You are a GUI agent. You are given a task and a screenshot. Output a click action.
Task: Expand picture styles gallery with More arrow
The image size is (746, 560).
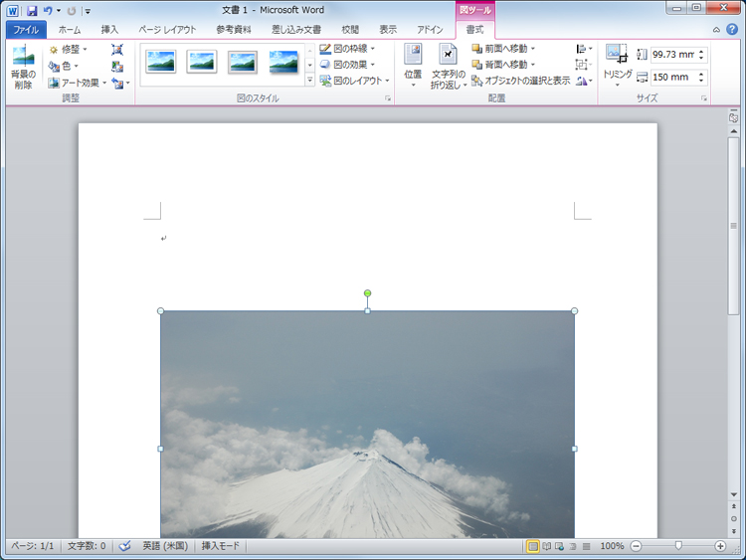point(309,80)
